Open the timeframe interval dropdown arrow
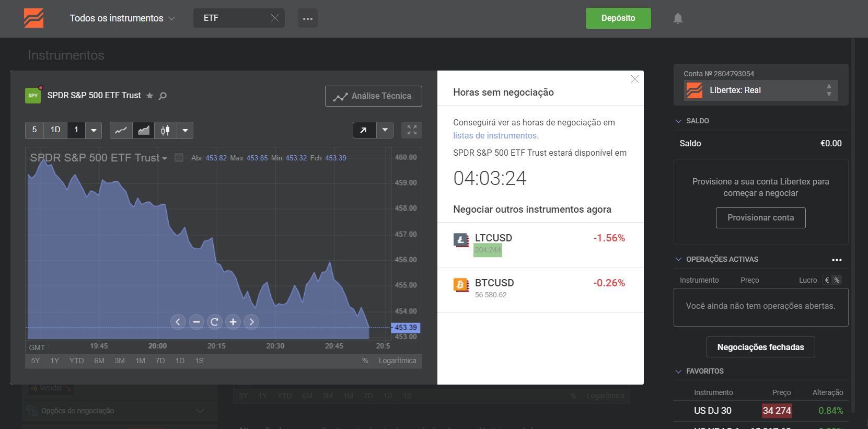868x429 pixels. click(x=94, y=130)
